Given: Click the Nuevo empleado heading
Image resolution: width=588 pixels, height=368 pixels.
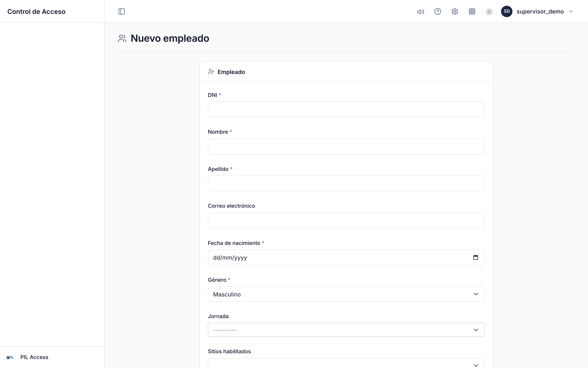Looking at the screenshot, I should pos(170,38).
